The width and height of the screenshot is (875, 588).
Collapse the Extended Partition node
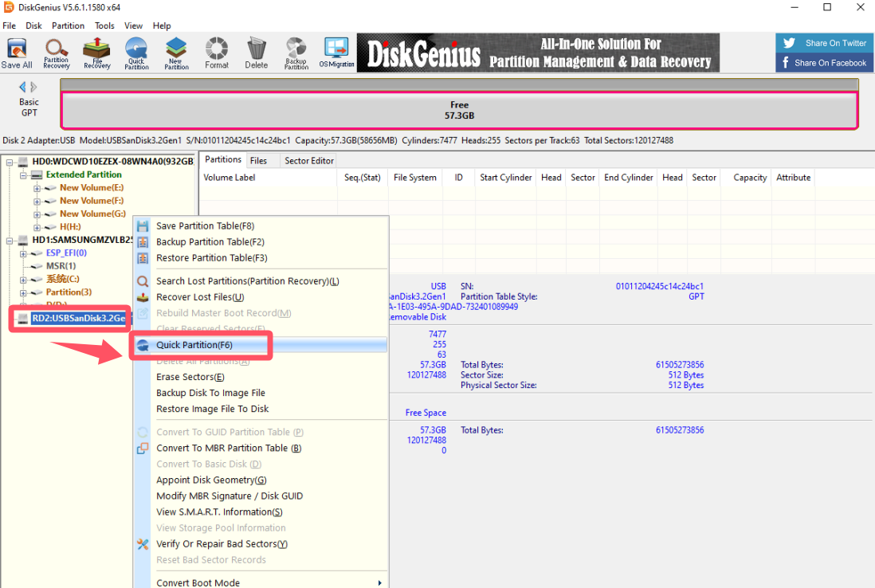pos(23,175)
